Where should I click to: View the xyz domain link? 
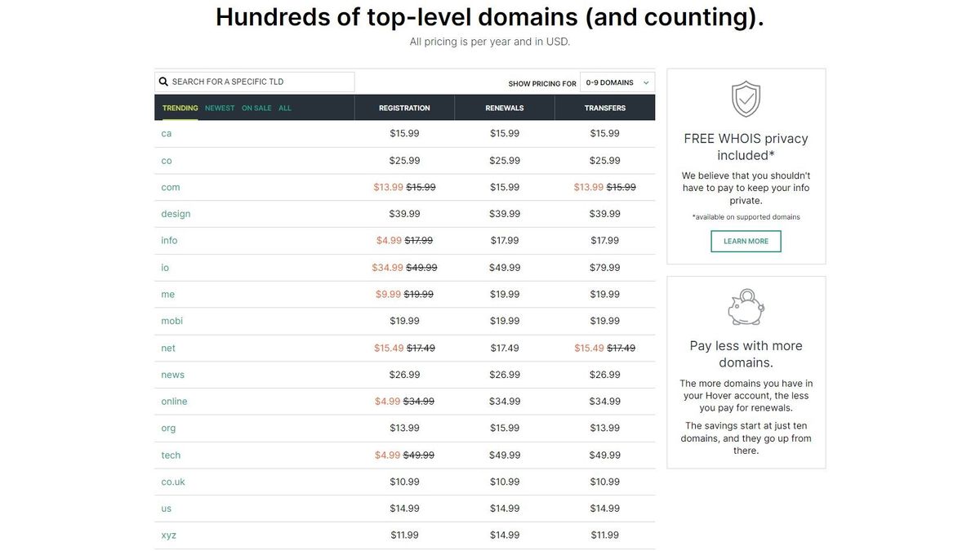tap(168, 534)
